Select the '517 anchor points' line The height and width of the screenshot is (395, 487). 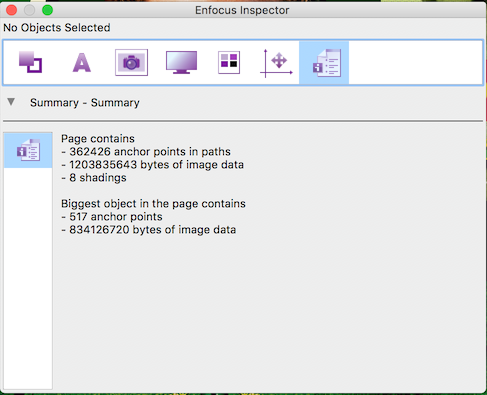click(x=112, y=217)
